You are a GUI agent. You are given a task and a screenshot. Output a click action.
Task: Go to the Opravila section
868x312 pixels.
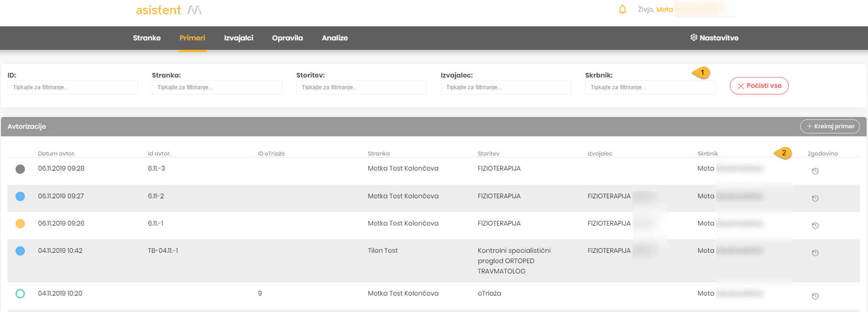287,38
